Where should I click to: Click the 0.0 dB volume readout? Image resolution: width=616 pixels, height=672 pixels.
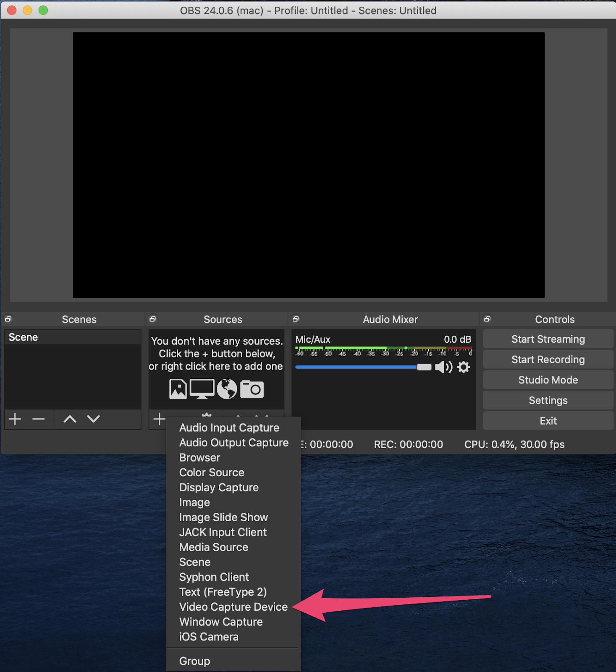pyautogui.click(x=457, y=339)
